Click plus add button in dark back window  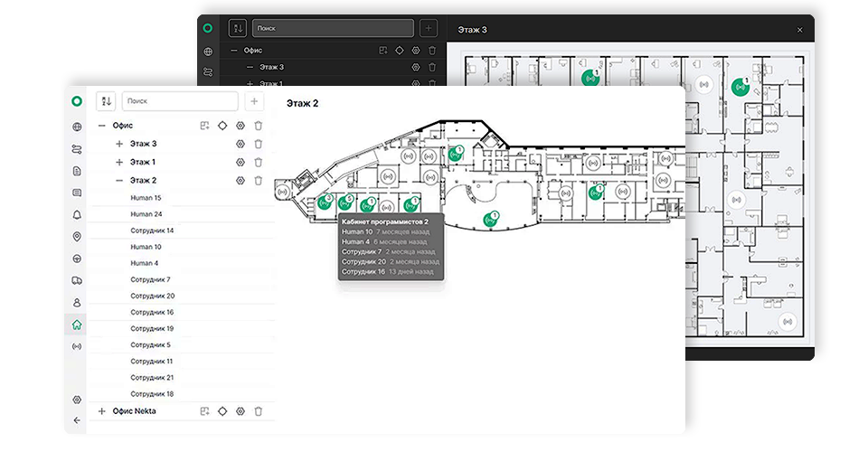pyautogui.click(x=429, y=28)
